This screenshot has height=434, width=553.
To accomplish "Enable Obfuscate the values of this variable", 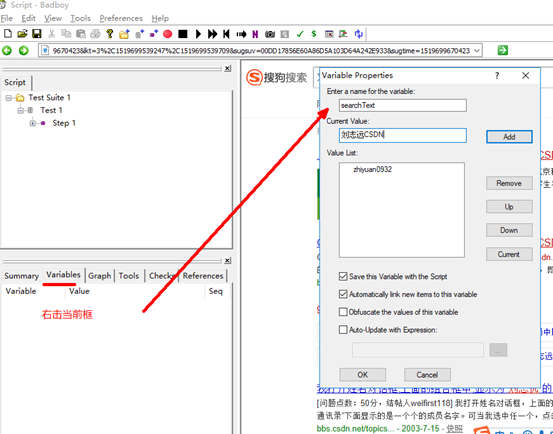I will pyautogui.click(x=343, y=312).
